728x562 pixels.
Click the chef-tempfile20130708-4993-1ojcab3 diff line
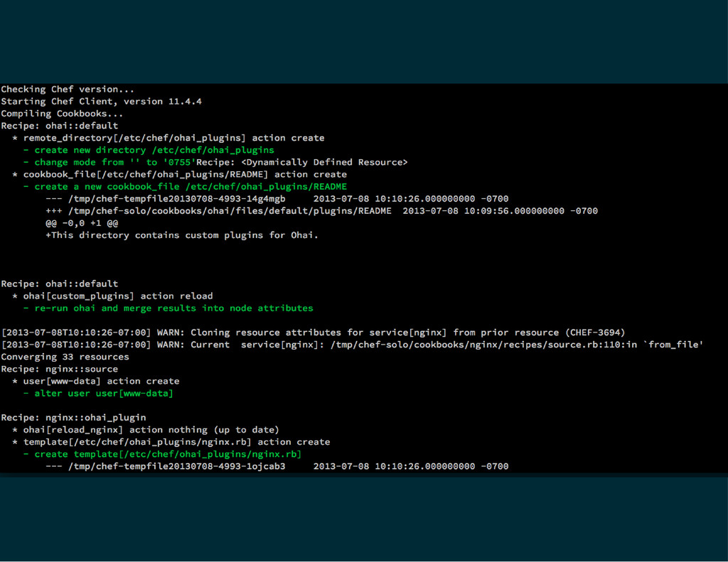(x=277, y=466)
